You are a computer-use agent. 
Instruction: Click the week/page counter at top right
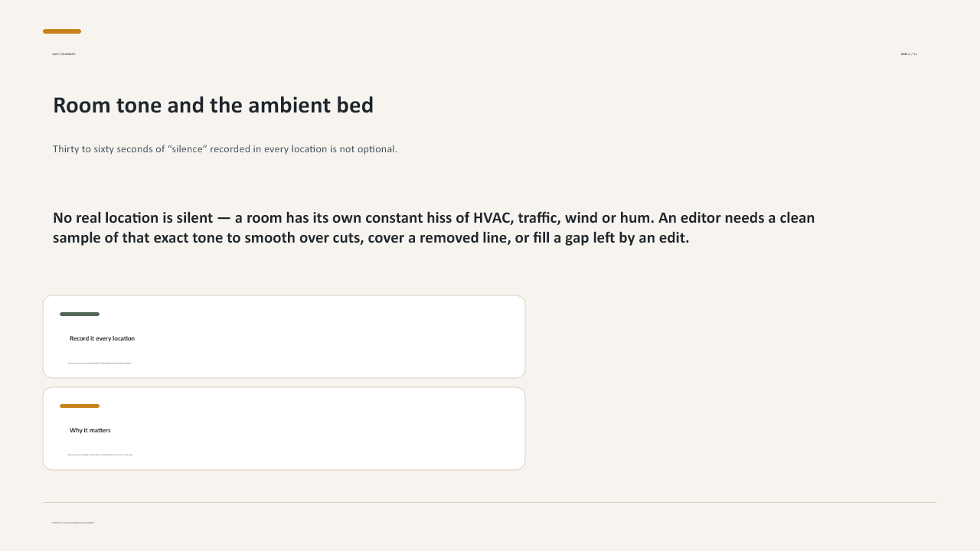[909, 54]
